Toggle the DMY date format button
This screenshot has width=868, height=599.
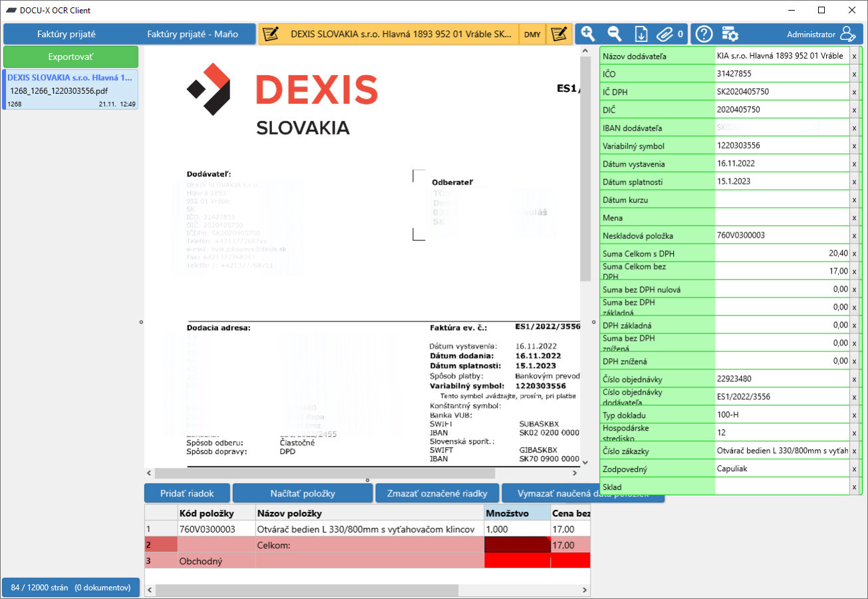click(532, 34)
